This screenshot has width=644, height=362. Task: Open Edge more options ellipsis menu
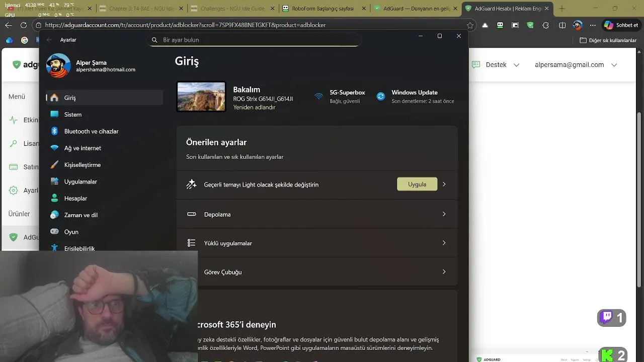[592, 25]
